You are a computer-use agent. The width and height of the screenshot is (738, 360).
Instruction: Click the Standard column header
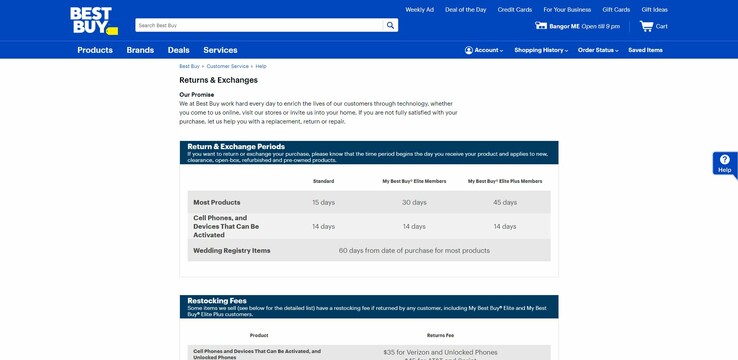pyautogui.click(x=323, y=181)
